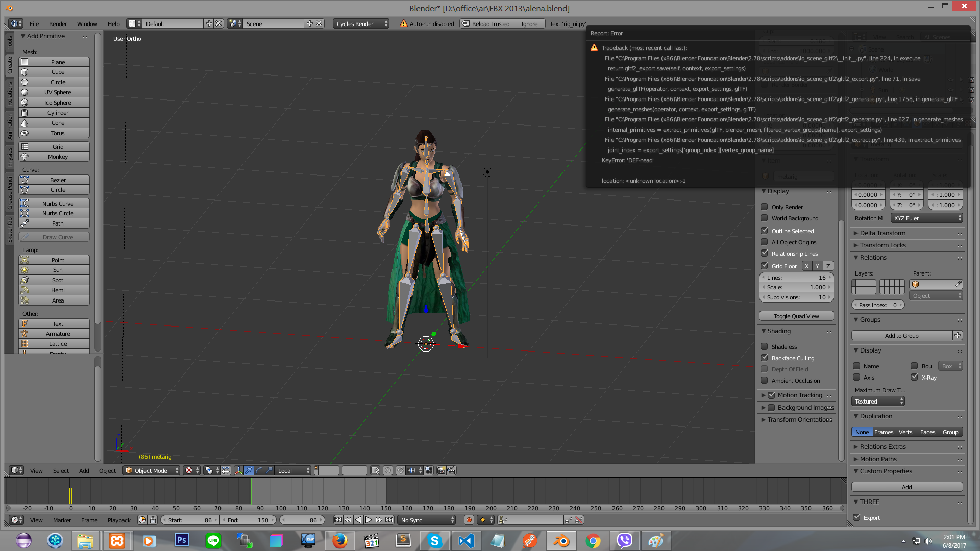Enable Ambient Occlusion checkbox
This screenshot has width=980, height=551.
click(x=764, y=380)
